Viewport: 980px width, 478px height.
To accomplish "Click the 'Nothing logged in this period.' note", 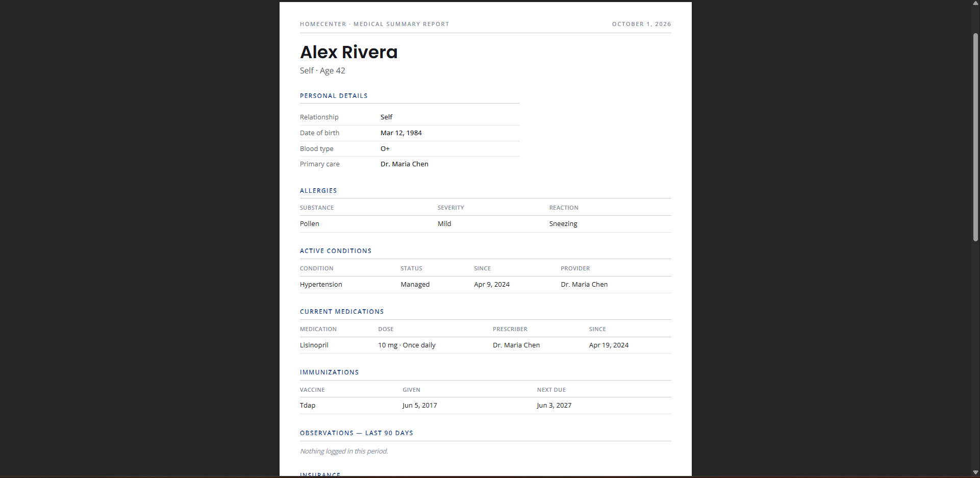I will [x=344, y=451].
